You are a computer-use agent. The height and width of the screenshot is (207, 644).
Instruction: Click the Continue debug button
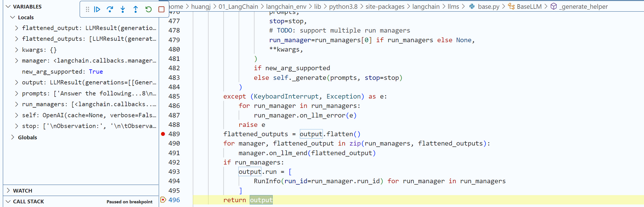[97, 9]
